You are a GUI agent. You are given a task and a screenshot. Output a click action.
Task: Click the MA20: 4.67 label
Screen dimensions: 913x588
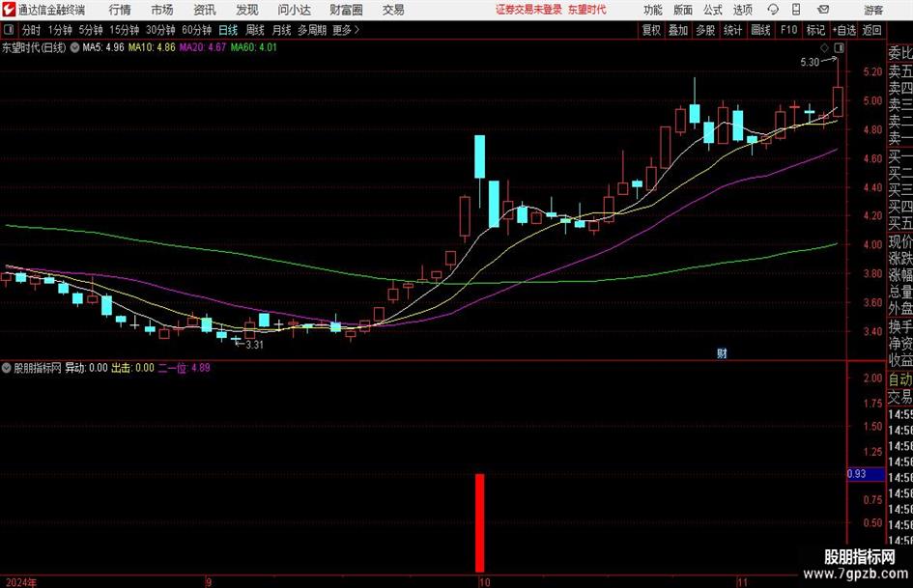tap(203, 47)
